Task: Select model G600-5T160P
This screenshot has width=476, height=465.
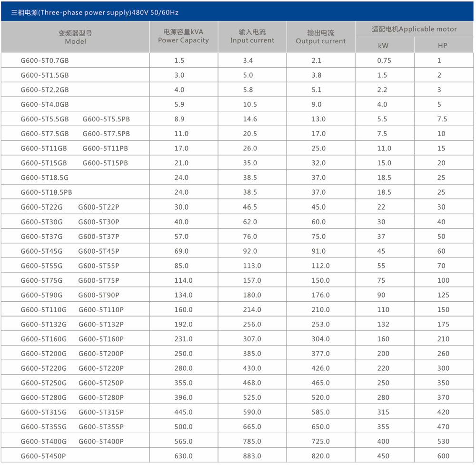Action: click(101, 339)
